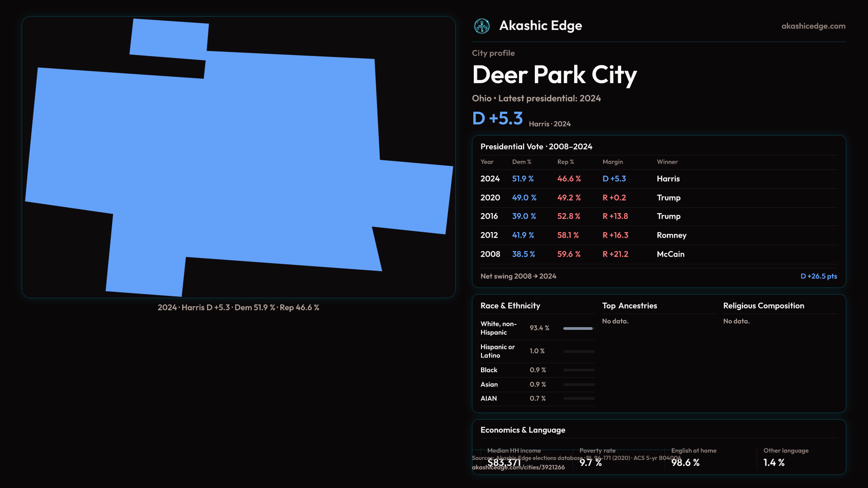Click the Other language 1.4 % stat
The width and height of the screenshot is (868, 488).
coord(774,463)
